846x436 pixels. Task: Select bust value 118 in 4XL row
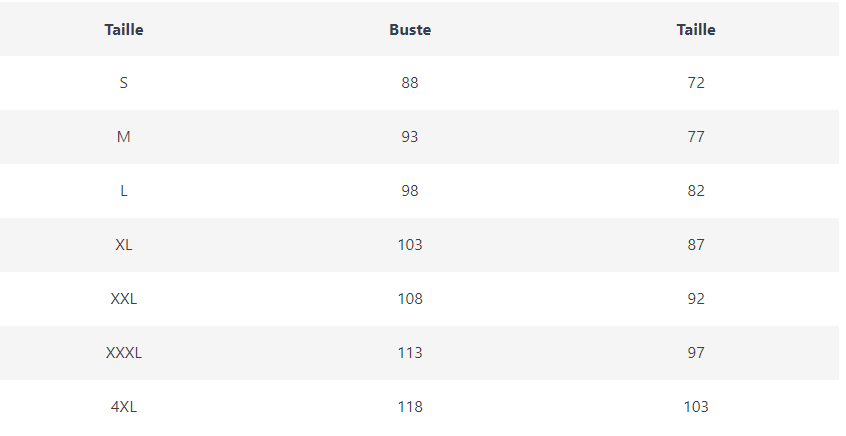point(410,407)
